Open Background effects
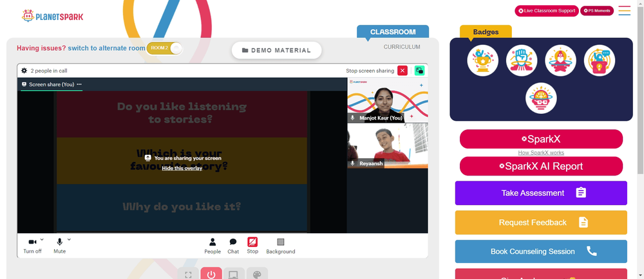Viewport: 644px width, 279px height. pos(281,246)
